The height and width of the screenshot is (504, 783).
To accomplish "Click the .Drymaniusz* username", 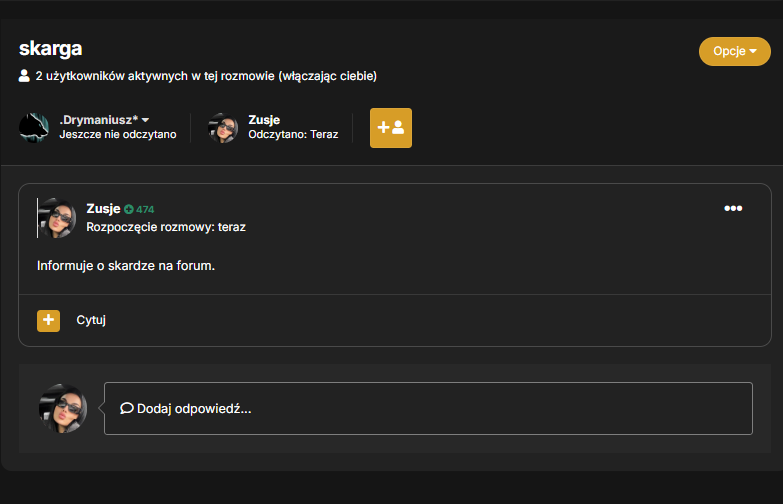I will [98, 120].
